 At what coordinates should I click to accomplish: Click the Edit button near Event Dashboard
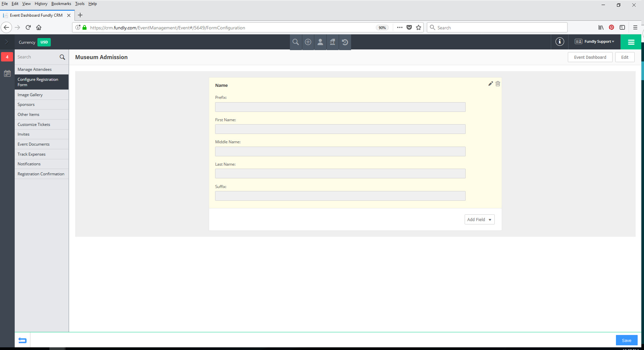coord(625,57)
